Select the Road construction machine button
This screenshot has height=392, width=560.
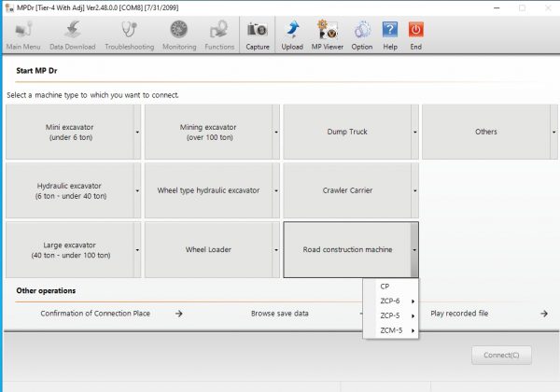[347, 250]
